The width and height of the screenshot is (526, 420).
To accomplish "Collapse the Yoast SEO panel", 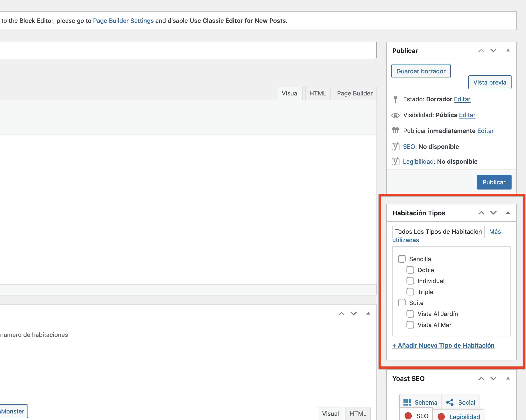I will click(508, 378).
